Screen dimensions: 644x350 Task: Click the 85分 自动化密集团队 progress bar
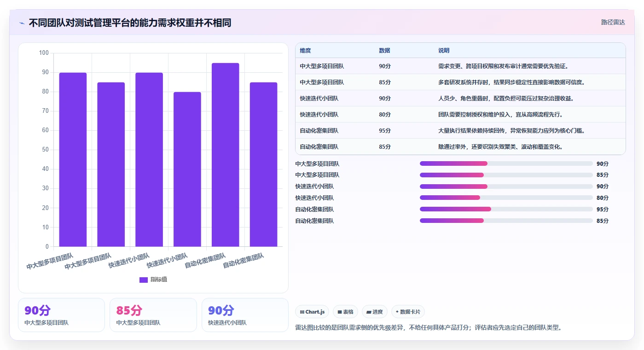coord(506,221)
